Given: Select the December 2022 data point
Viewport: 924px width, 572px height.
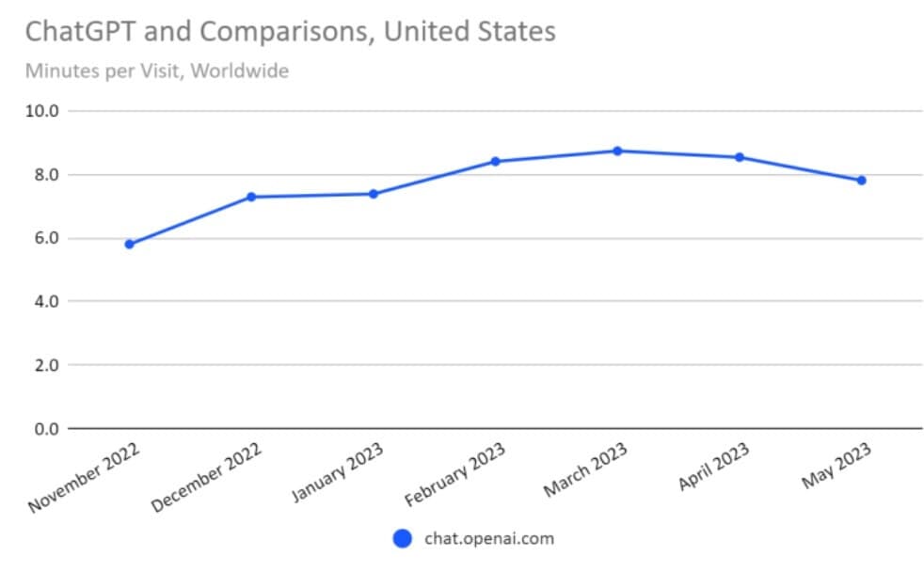Looking at the screenshot, I should 251,197.
